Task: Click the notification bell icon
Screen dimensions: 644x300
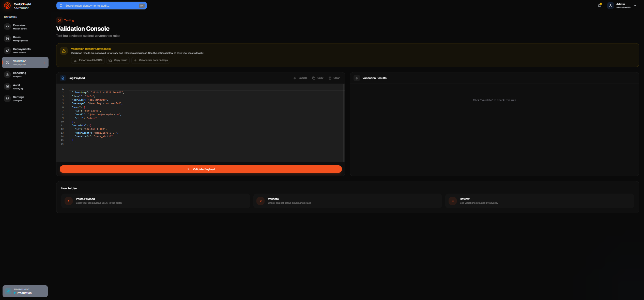Action: pyautogui.click(x=599, y=5)
